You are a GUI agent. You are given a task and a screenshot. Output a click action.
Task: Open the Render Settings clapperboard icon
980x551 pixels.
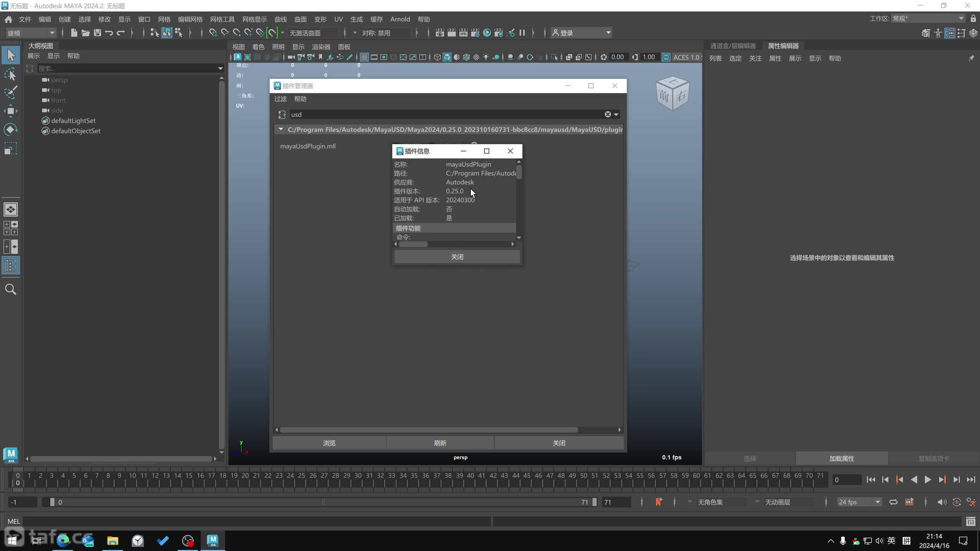point(475,33)
